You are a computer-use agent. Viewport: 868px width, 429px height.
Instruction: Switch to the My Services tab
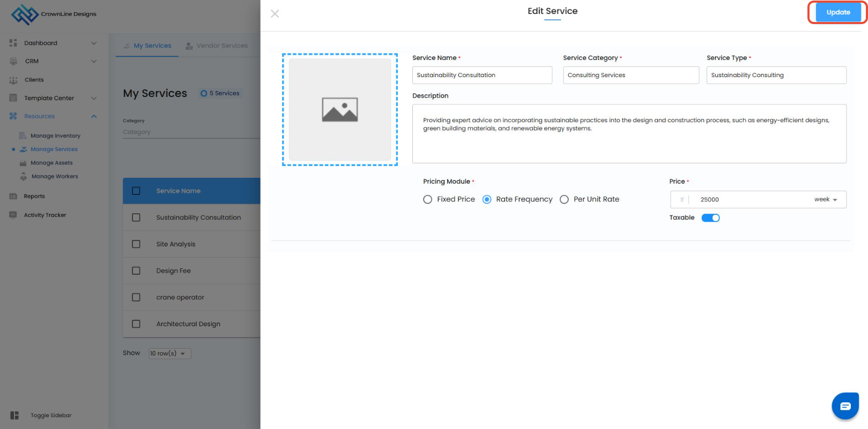[147, 46]
